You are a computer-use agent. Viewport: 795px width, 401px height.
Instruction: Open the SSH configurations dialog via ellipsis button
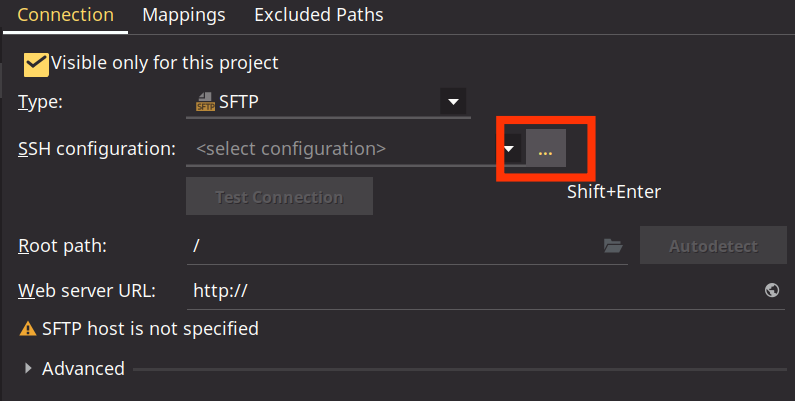click(546, 148)
